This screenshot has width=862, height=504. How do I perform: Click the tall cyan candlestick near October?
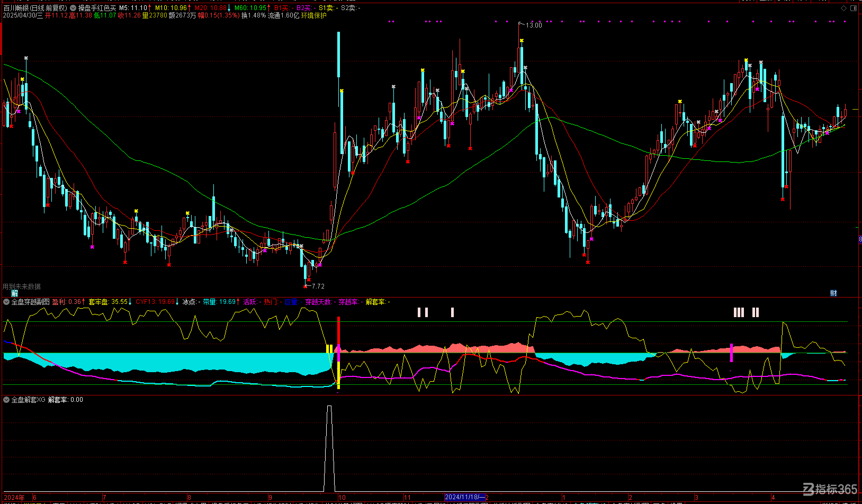coord(339,55)
